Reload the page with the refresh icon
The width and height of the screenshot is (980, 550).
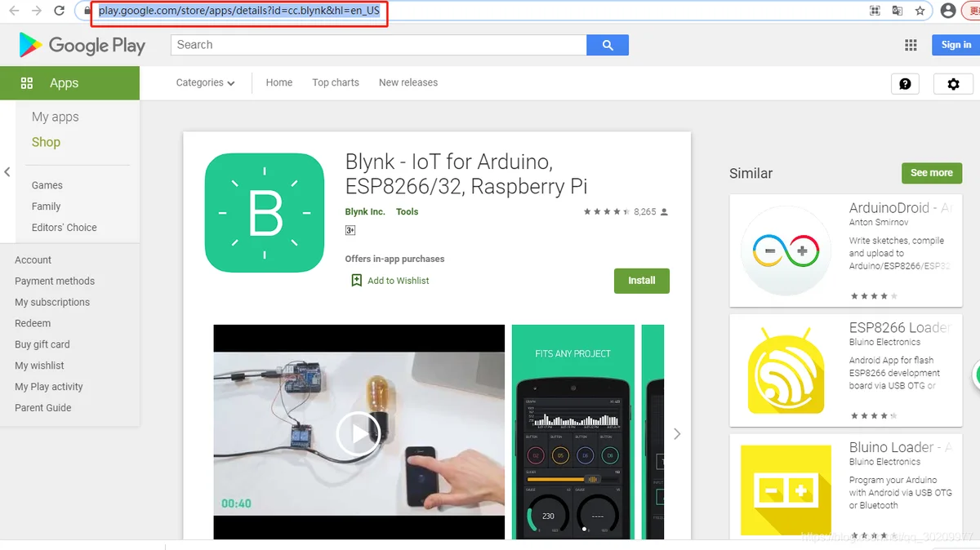click(60, 11)
